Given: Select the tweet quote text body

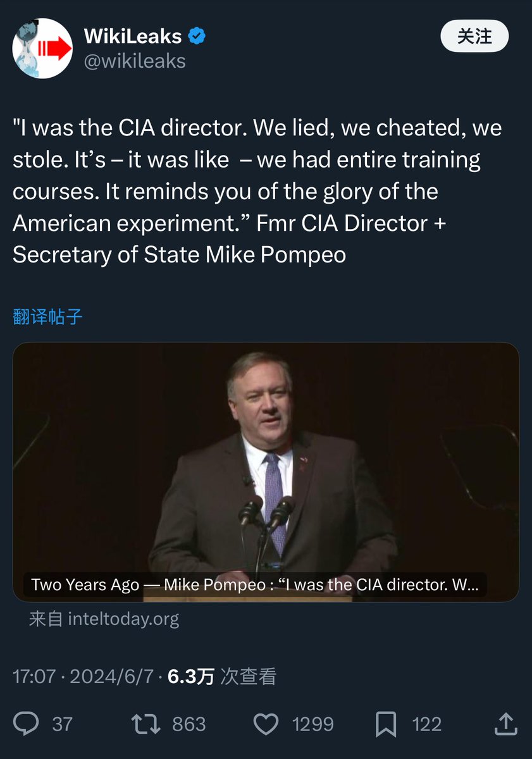Looking at the screenshot, I should [257, 192].
